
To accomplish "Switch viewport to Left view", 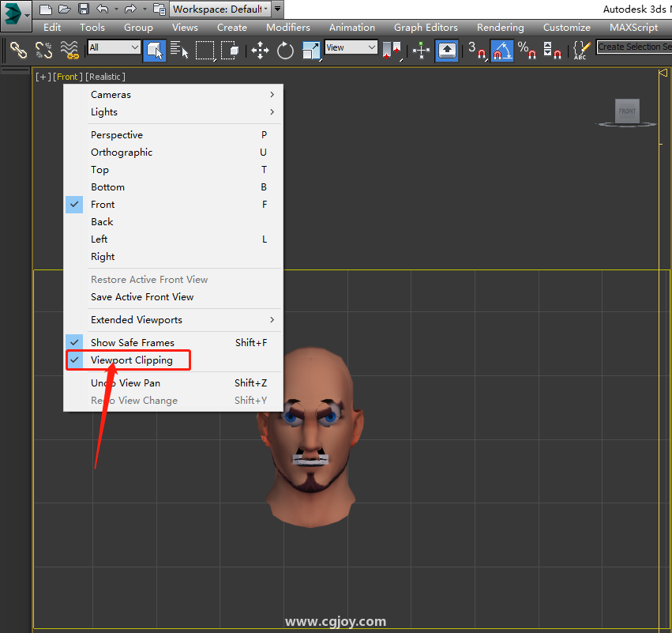I will [173, 239].
